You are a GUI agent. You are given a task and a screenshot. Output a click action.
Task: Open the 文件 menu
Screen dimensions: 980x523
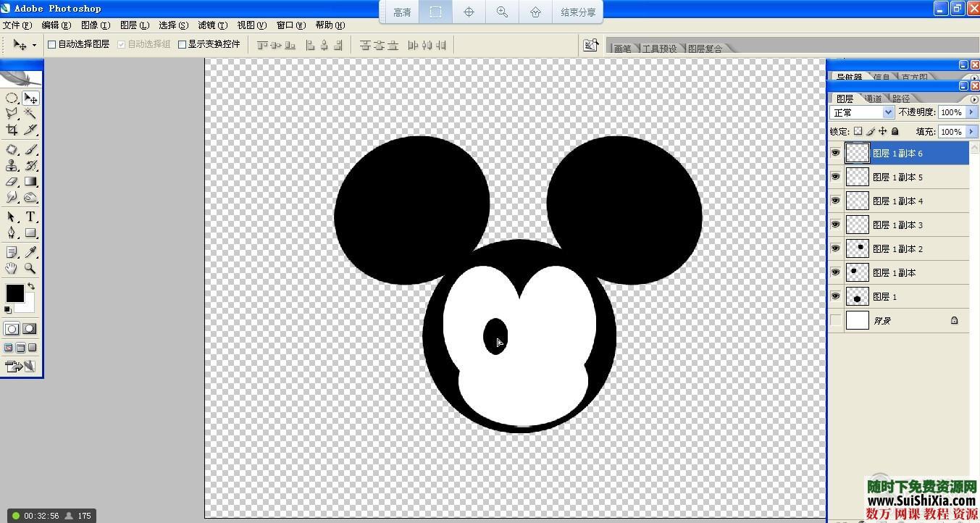point(17,25)
